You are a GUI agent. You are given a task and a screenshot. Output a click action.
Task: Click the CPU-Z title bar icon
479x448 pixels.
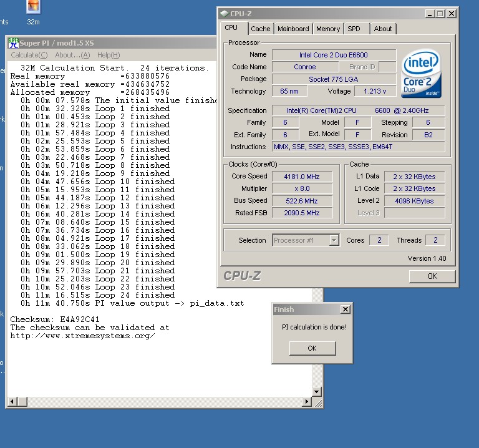225,14
